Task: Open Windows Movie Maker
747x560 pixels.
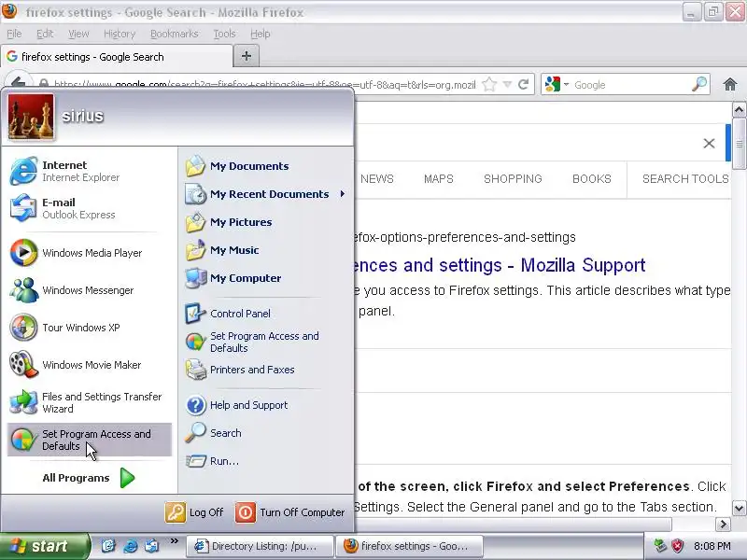Action: (89, 365)
